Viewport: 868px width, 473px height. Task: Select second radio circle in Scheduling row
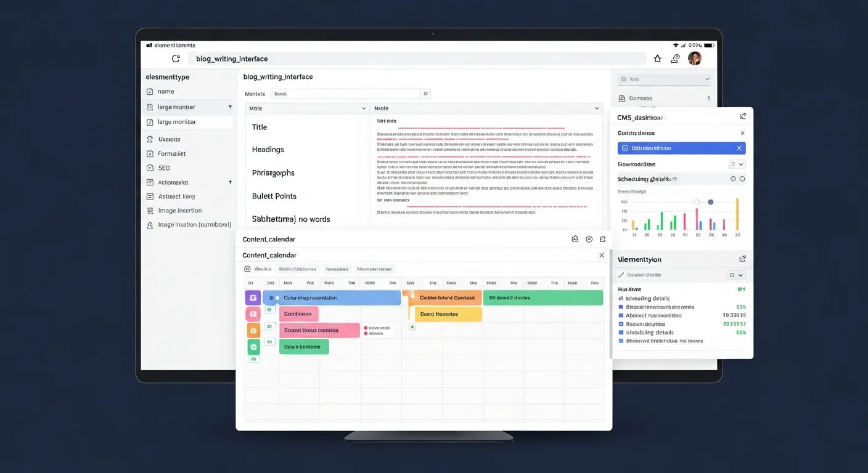pyautogui.click(x=742, y=179)
